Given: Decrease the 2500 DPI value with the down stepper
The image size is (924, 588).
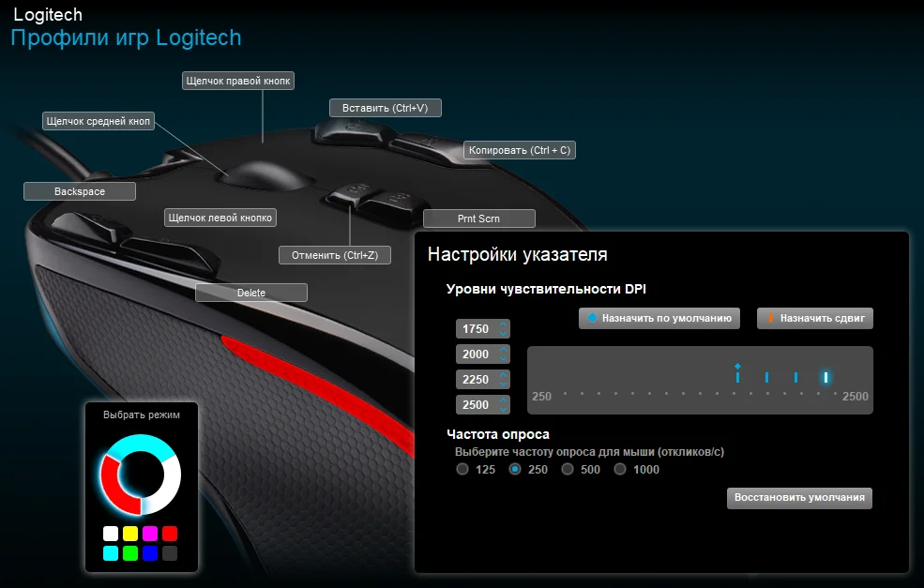Looking at the screenshot, I should pos(502,408).
